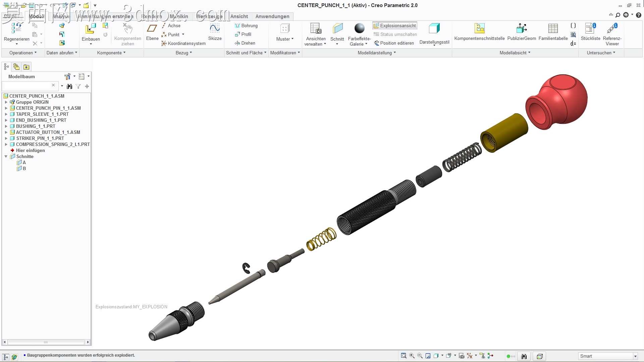Open the Smart selection filter dropdown
The image size is (644, 362).
(x=635, y=356)
